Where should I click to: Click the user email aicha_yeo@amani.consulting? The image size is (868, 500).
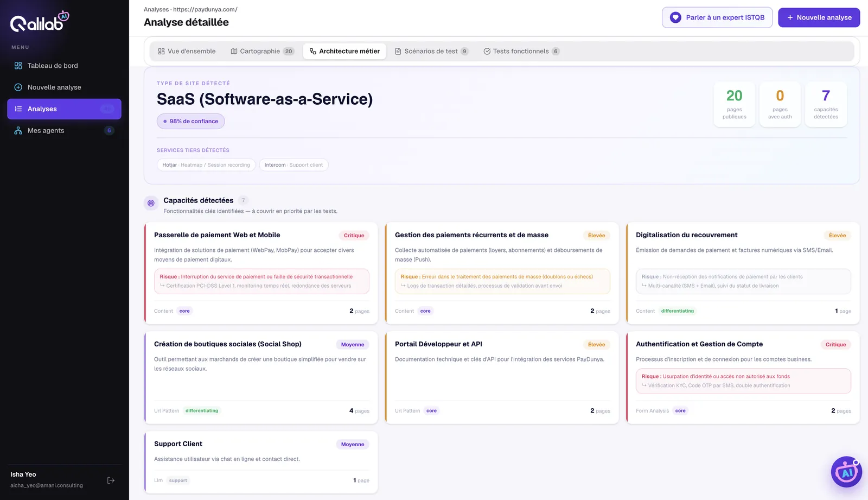(47, 486)
